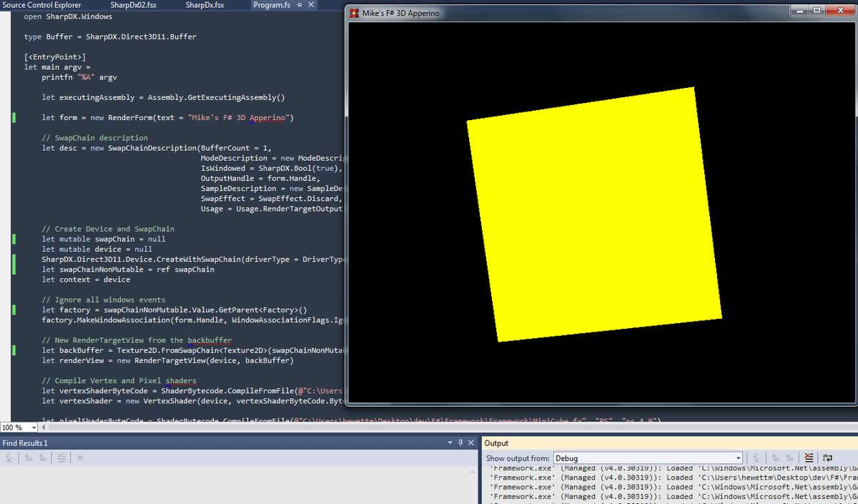Click the Find Results stop search X icon
This screenshot has height=504, width=858.
(80, 458)
